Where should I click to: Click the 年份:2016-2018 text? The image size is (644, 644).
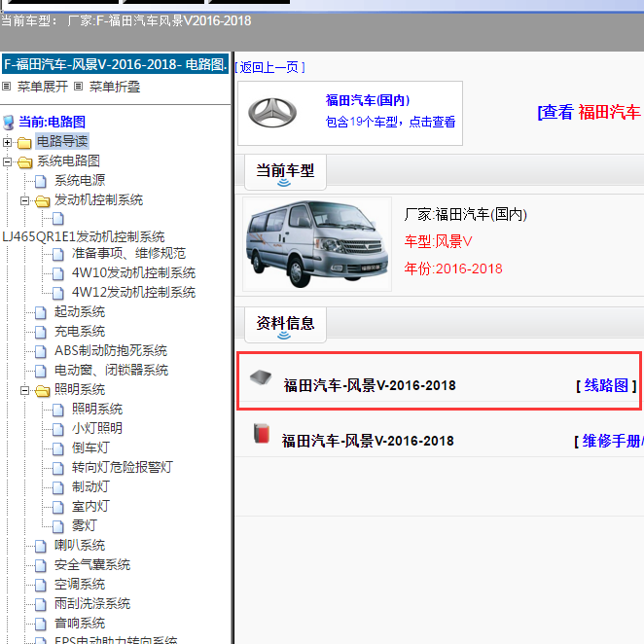tap(453, 268)
